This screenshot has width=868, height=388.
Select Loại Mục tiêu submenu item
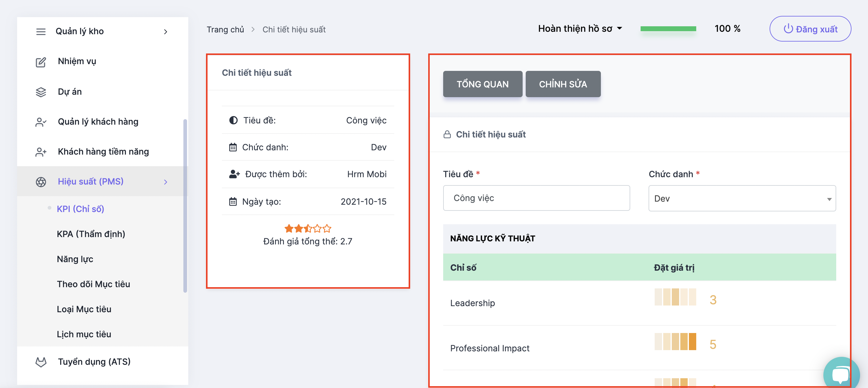(84, 309)
